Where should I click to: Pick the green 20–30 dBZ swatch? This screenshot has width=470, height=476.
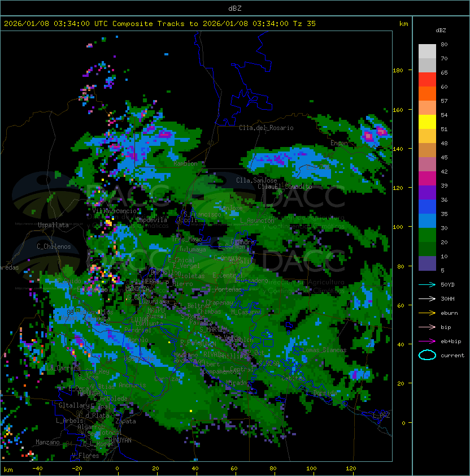[x=427, y=235]
